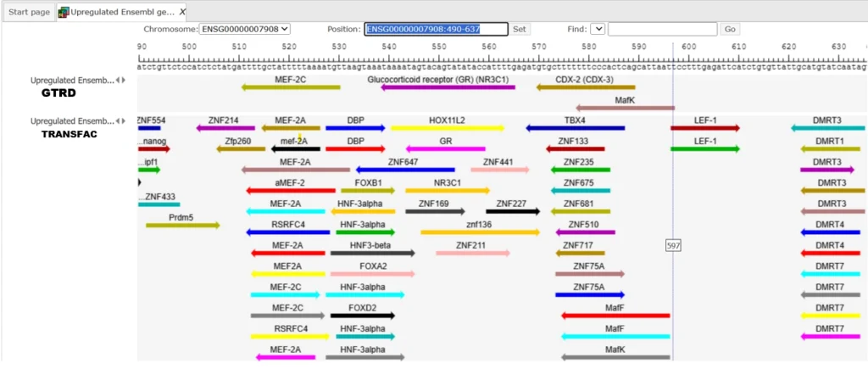Switch to the Start page tab

tap(29, 12)
